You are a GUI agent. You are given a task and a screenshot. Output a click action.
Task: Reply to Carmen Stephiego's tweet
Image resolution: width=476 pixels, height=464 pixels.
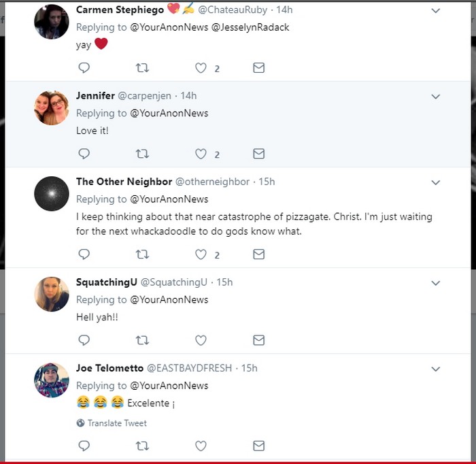coord(84,68)
